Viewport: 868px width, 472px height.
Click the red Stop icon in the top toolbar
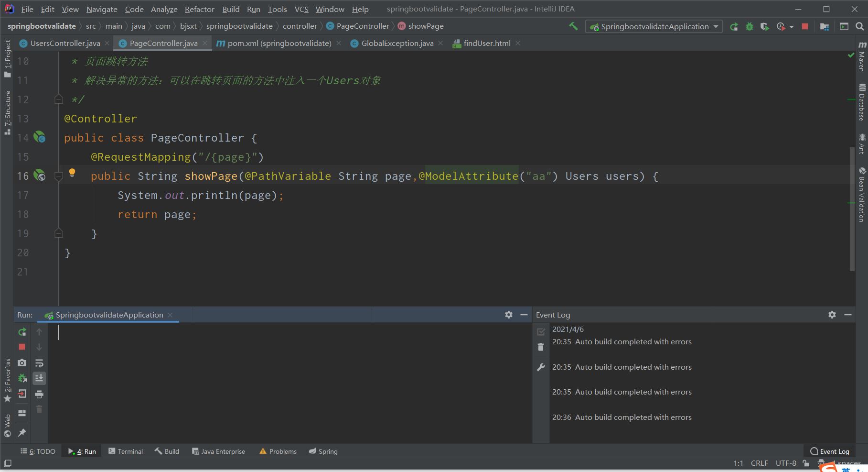tap(805, 26)
